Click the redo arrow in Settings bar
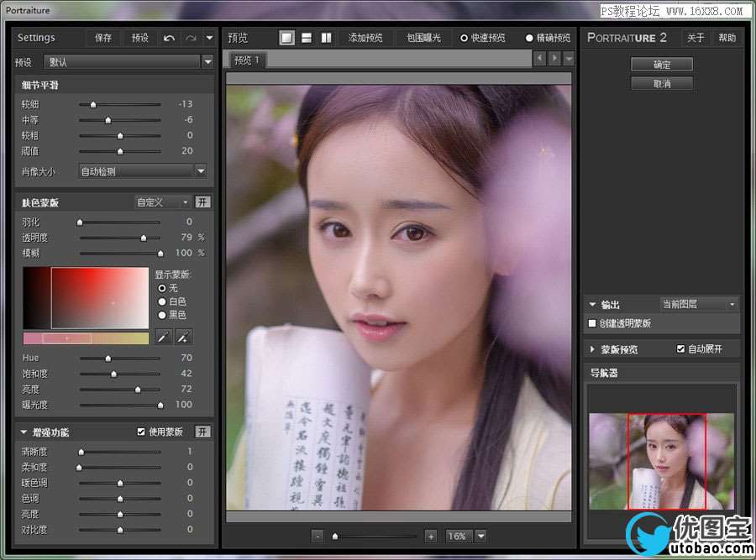This screenshot has width=756, height=560. [x=191, y=38]
